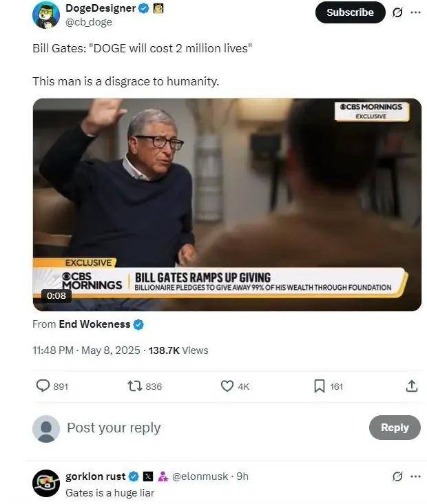Bookmark the post with 161 bookmarks
Viewport: 427px width, 504px height.
point(320,386)
